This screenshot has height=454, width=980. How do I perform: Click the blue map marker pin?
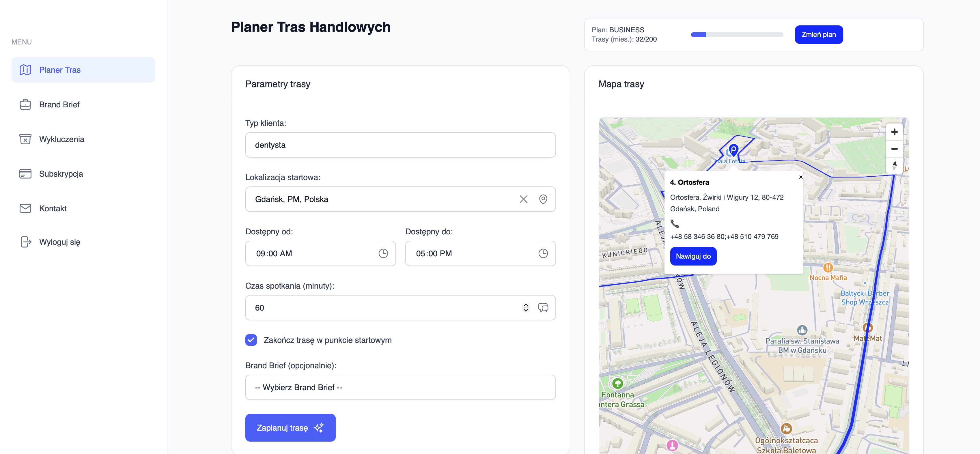pos(733,150)
